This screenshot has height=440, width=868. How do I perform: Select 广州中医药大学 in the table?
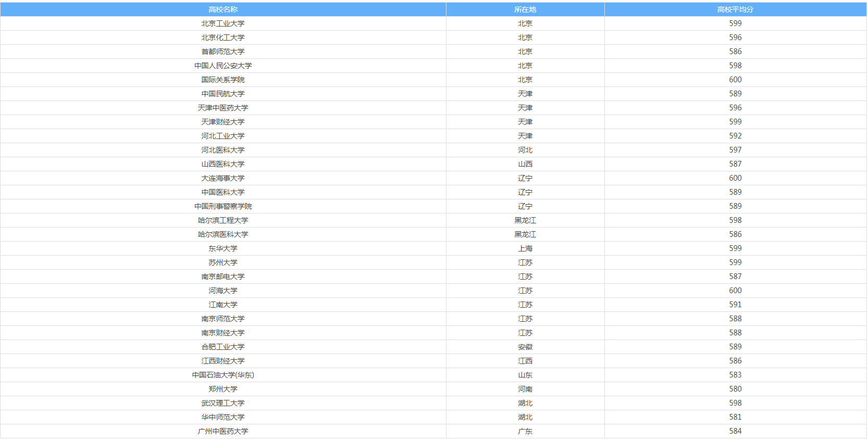[223, 431]
